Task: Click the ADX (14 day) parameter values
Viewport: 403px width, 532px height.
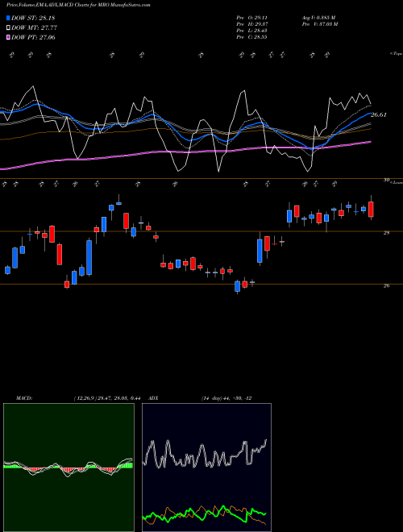Action: [x=226, y=398]
